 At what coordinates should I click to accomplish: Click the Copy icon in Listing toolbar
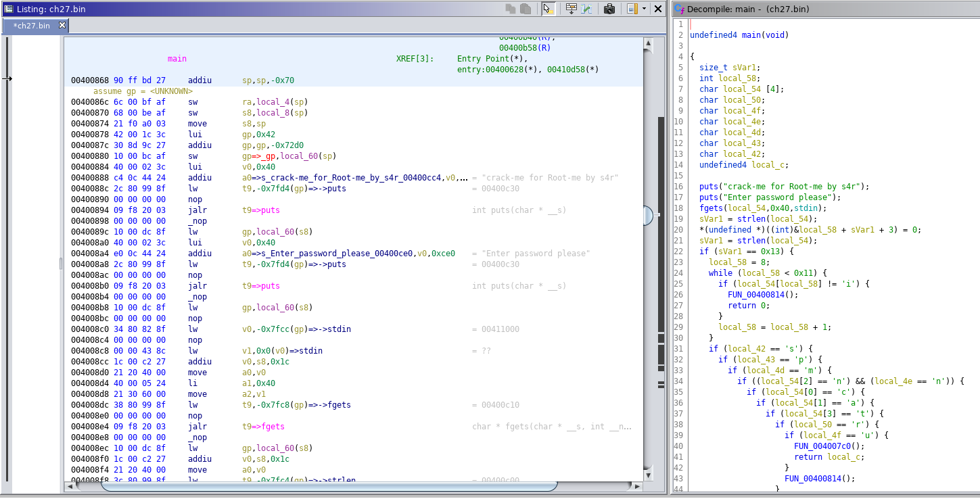511,9
